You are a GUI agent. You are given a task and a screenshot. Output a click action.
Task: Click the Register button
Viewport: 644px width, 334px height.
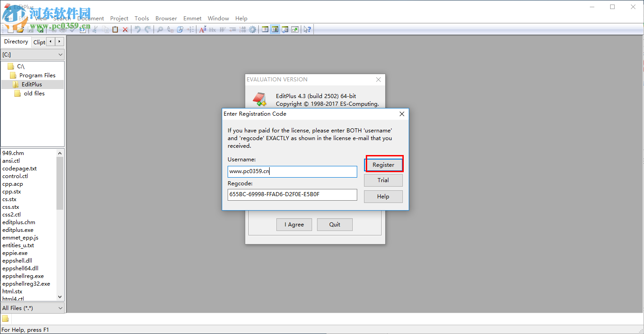(x=383, y=165)
